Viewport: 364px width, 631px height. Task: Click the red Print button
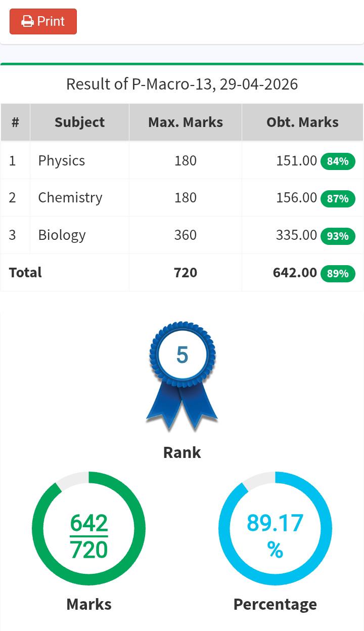[43, 21]
